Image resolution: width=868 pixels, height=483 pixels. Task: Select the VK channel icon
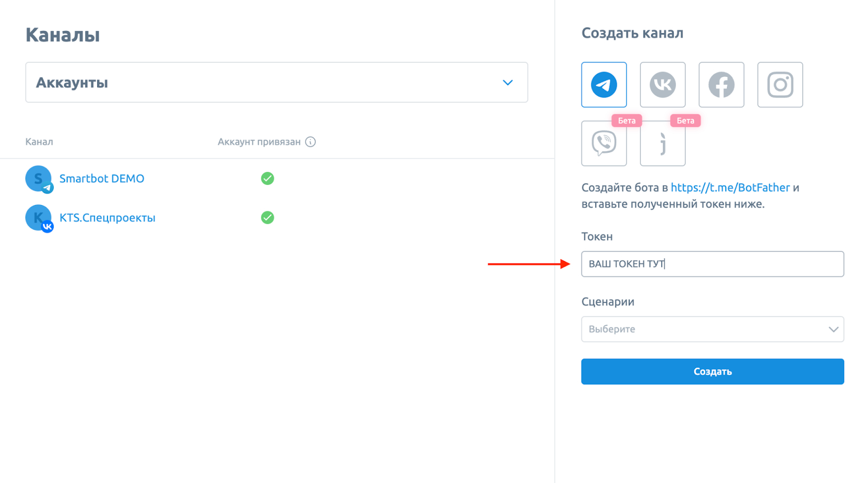[x=662, y=85]
